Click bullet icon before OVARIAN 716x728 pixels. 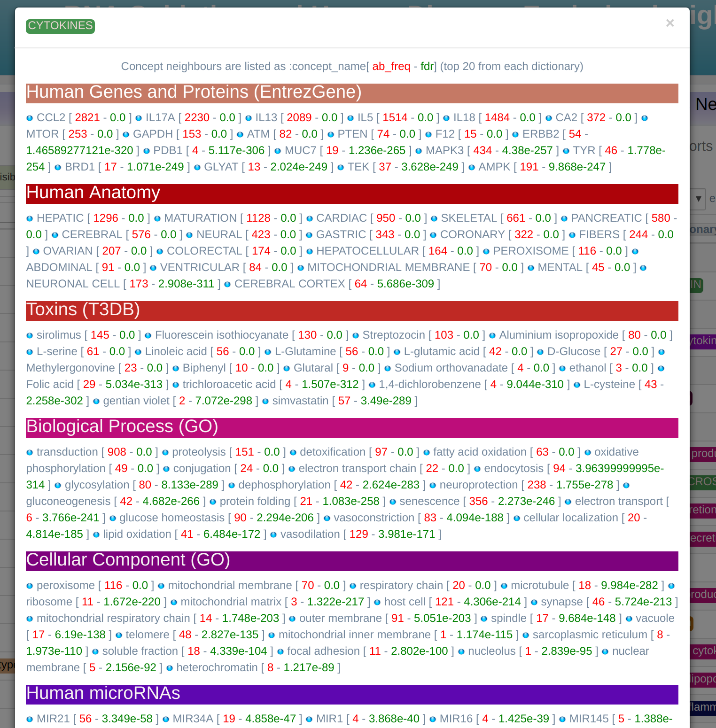[x=36, y=252]
